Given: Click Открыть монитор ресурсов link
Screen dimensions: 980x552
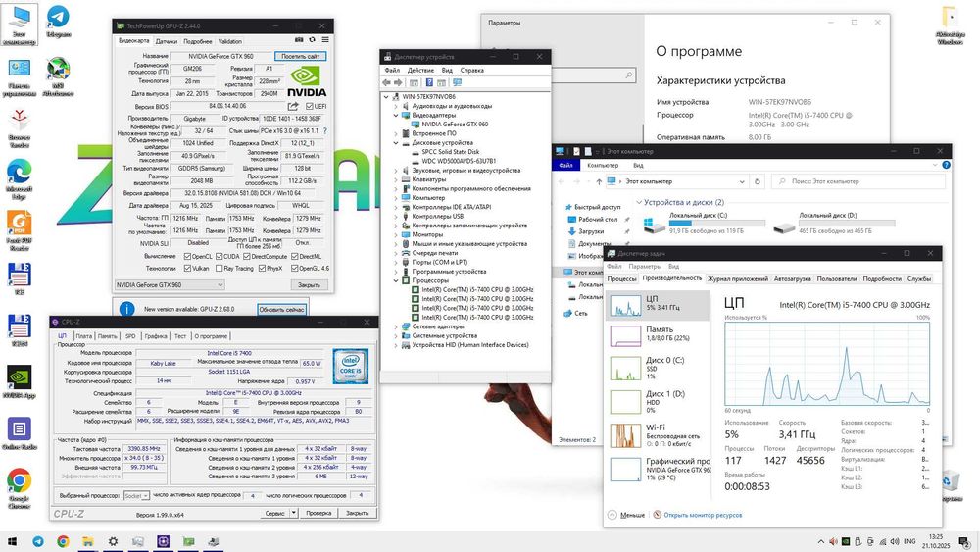Looking at the screenshot, I should (703, 515).
